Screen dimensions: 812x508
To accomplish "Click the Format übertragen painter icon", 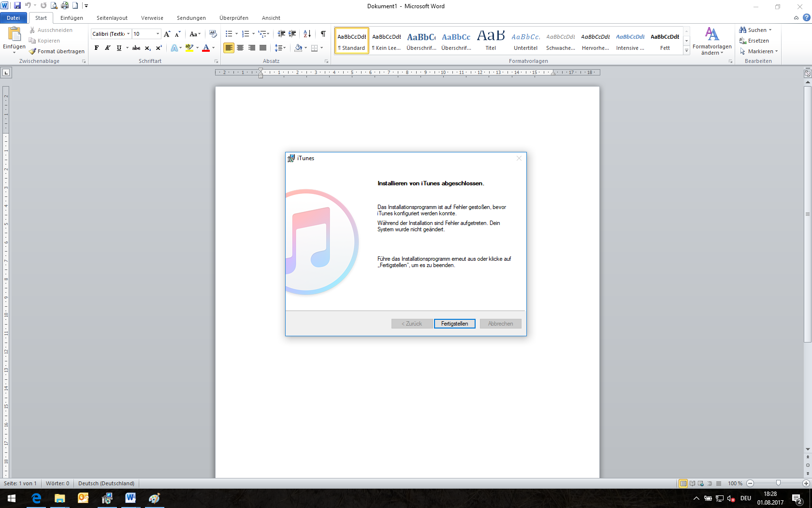I will coord(33,51).
